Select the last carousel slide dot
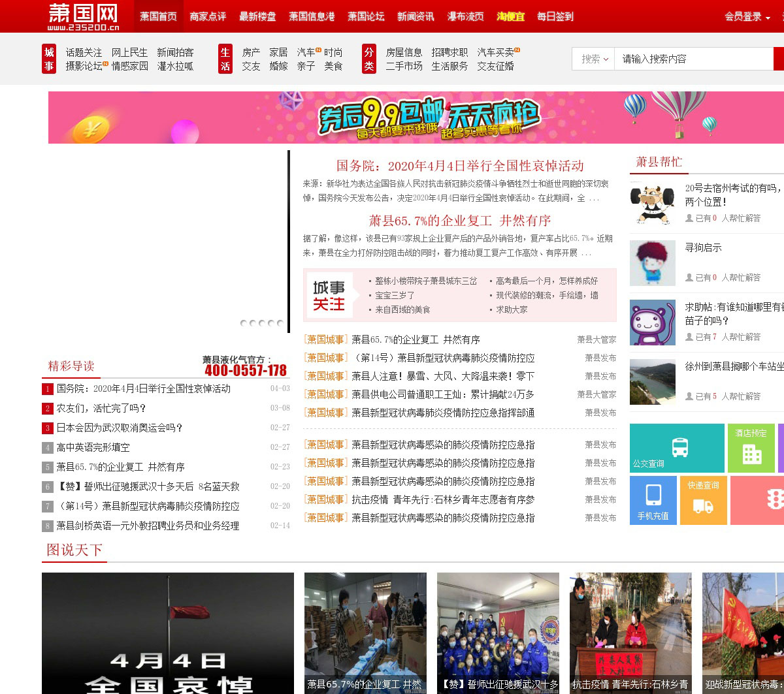Viewport: 784px width, 694px height. pos(280,323)
